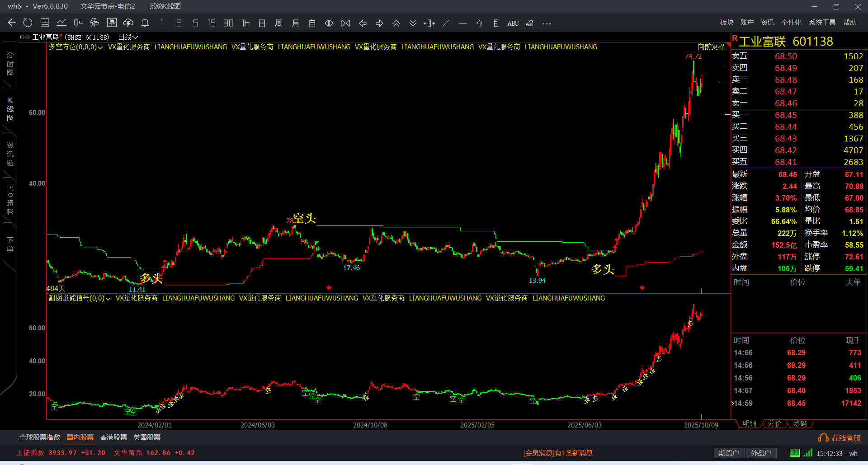Click the headphone online support icon

pos(823,438)
